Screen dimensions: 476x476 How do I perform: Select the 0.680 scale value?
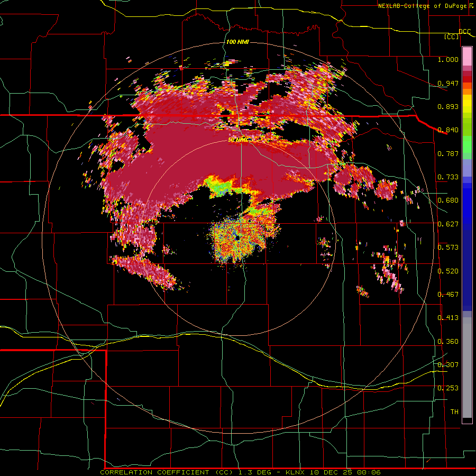(448, 200)
